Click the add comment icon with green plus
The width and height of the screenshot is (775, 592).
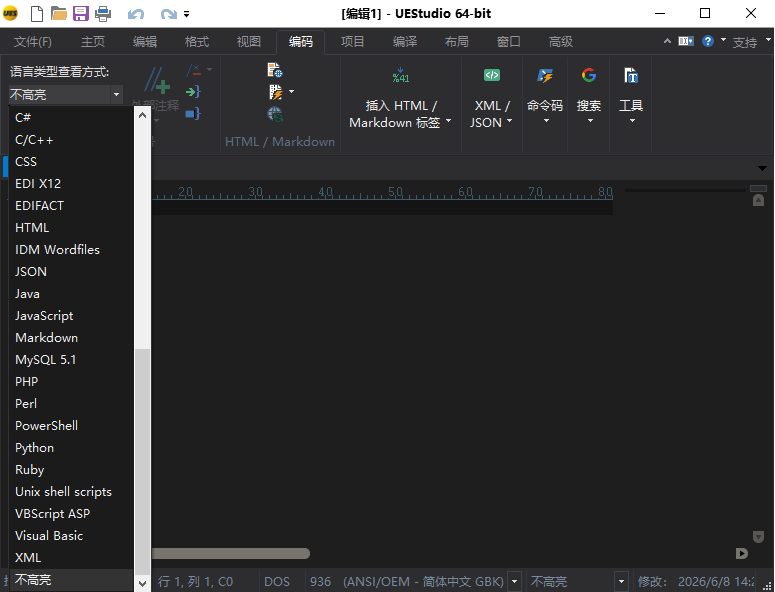tap(157, 81)
